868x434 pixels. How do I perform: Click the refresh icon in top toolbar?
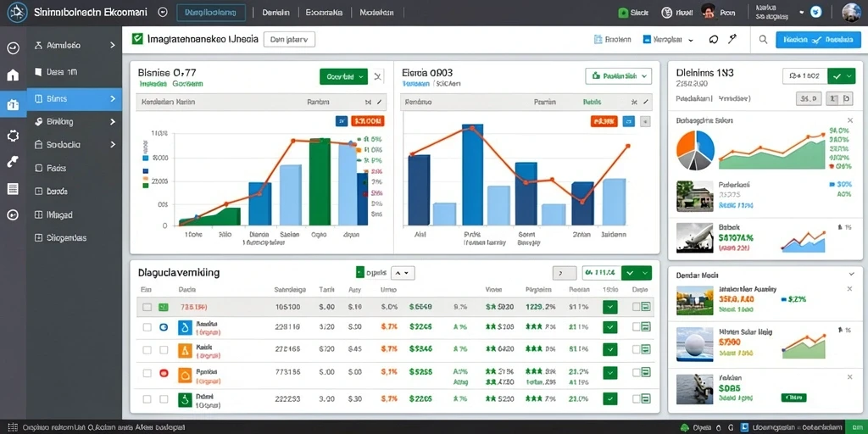(x=714, y=39)
